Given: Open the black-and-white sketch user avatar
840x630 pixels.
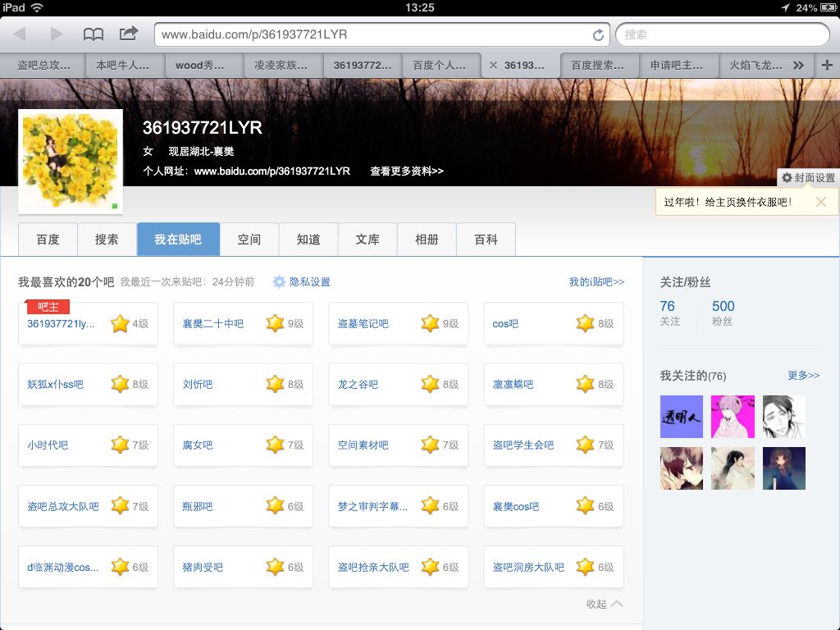Looking at the screenshot, I should 783,417.
